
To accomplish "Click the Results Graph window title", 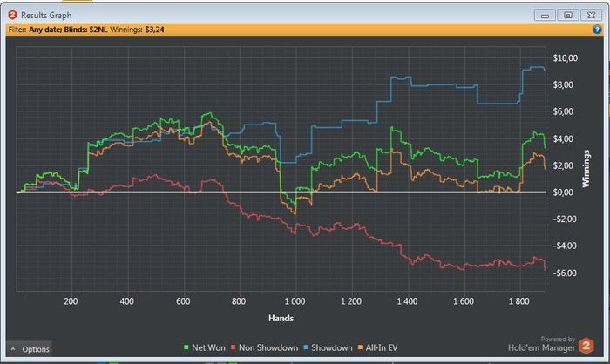I will (46, 15).
